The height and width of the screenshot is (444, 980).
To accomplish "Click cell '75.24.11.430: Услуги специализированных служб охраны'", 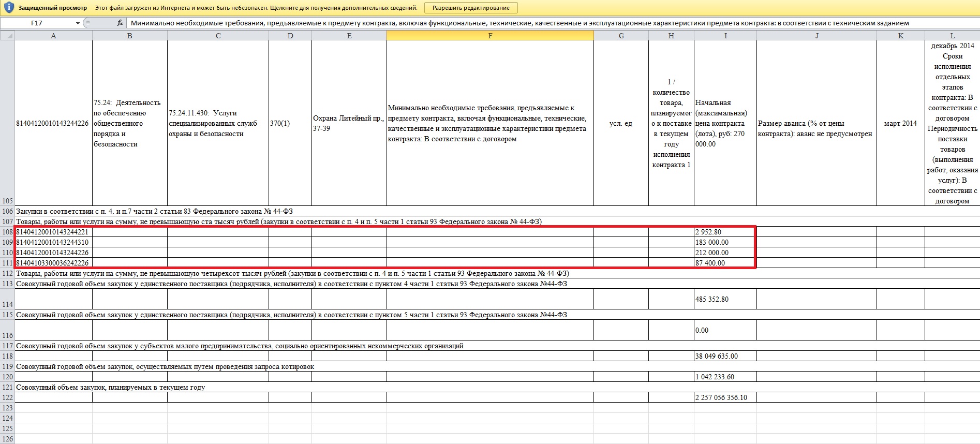I will pos(218,123).
